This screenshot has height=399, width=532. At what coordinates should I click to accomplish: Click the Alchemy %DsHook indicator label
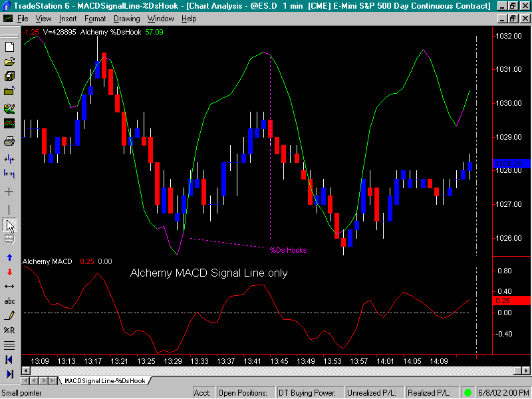point(110,32)
